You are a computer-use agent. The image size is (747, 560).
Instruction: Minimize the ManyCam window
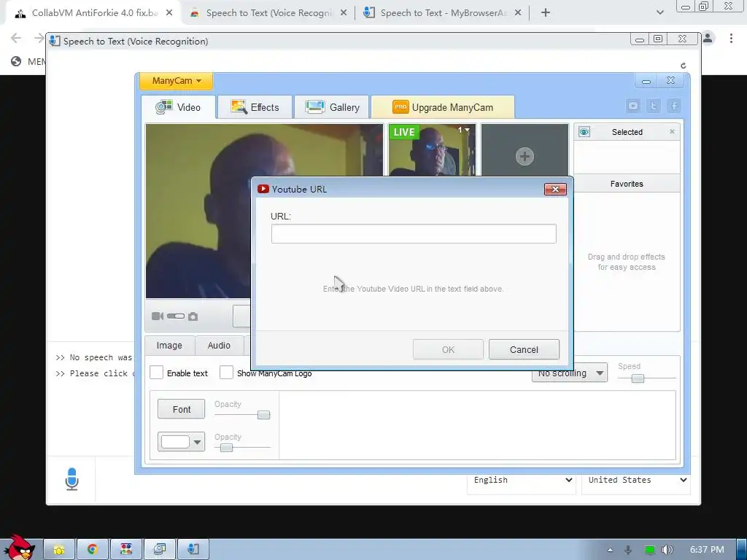(x=646, y=82)
